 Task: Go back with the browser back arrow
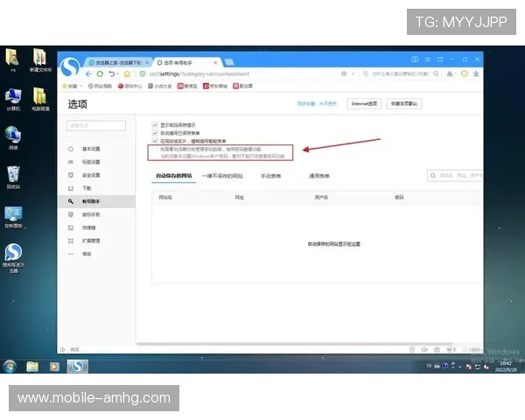(x=88, y=73)
